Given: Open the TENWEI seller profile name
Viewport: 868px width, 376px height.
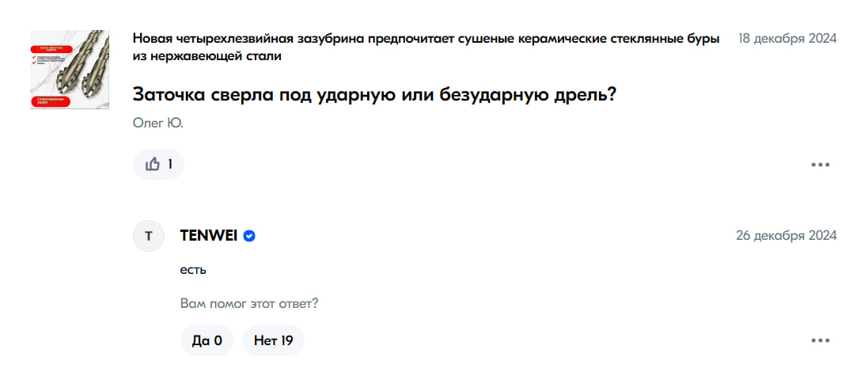Looking at the screenshot, I should pyautogui.click(x=209, y=236).
